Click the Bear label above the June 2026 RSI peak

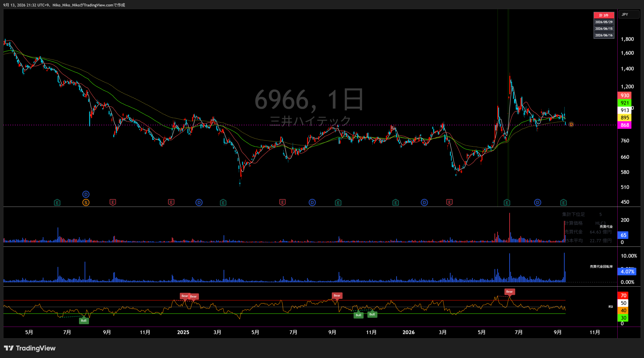[x=509, y=292]
